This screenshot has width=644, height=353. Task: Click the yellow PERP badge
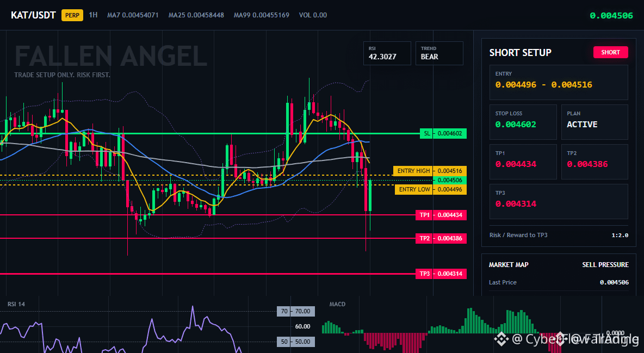click(72, 15)
